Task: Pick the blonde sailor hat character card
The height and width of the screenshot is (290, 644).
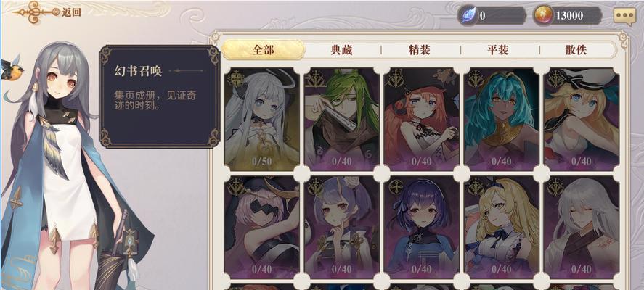Action: [581, 120]
